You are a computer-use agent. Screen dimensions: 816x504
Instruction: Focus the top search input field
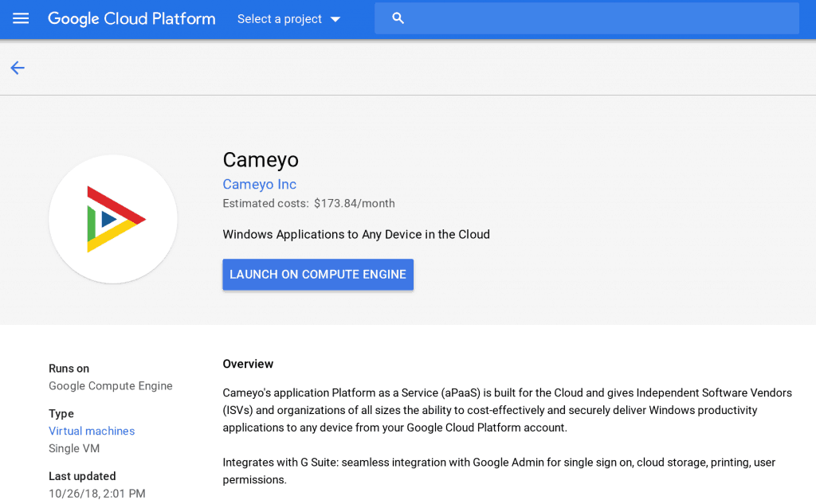(x=586, y=18)
